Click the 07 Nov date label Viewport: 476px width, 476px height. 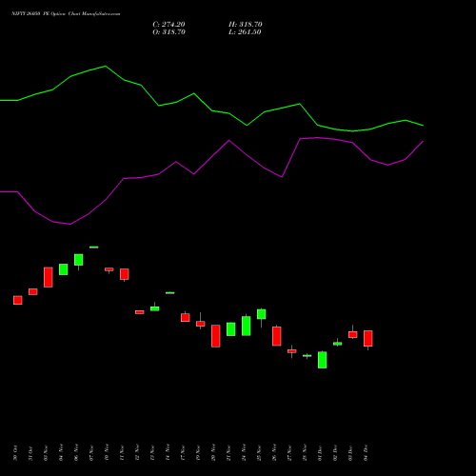point(91,453)
